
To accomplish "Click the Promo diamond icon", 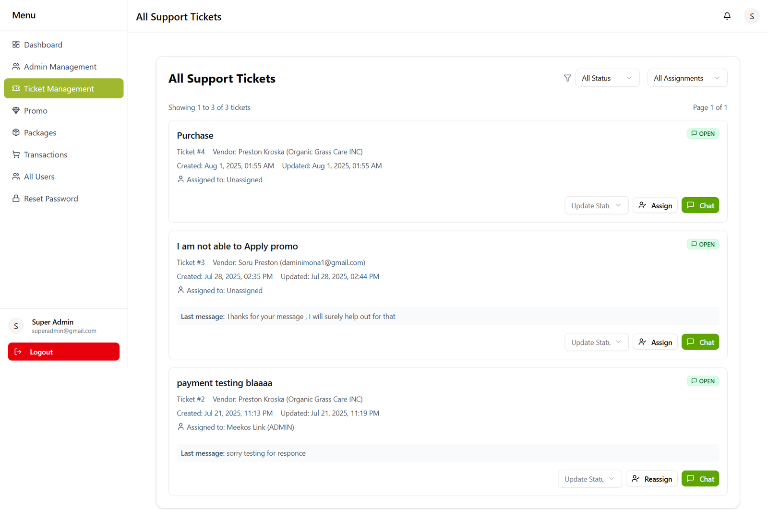I will pos(16,111).
